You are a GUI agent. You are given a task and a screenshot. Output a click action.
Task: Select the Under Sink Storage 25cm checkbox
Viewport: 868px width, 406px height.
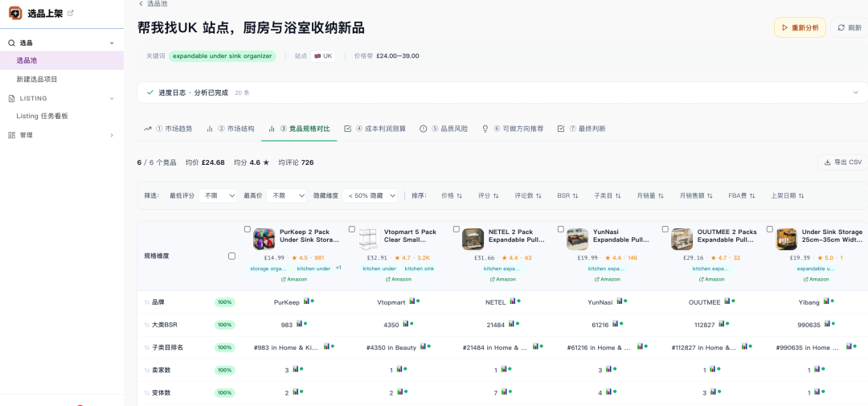point(769,229)
